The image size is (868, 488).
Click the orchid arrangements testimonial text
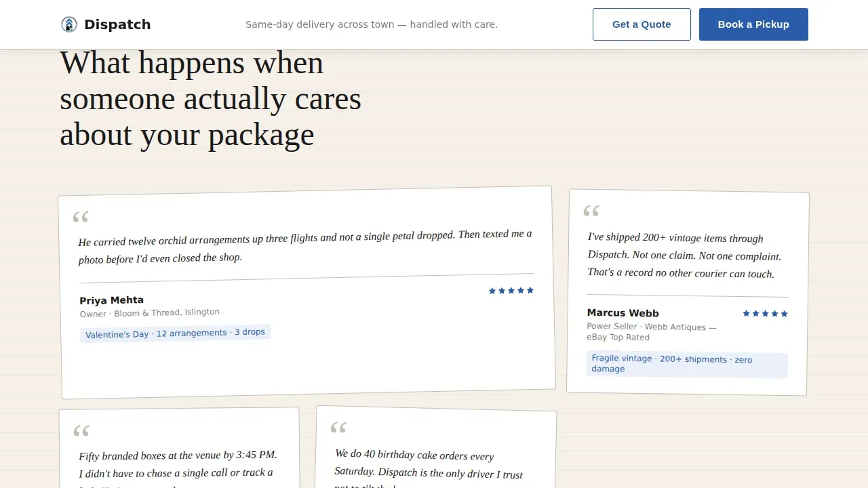click(x=305, y=246)
